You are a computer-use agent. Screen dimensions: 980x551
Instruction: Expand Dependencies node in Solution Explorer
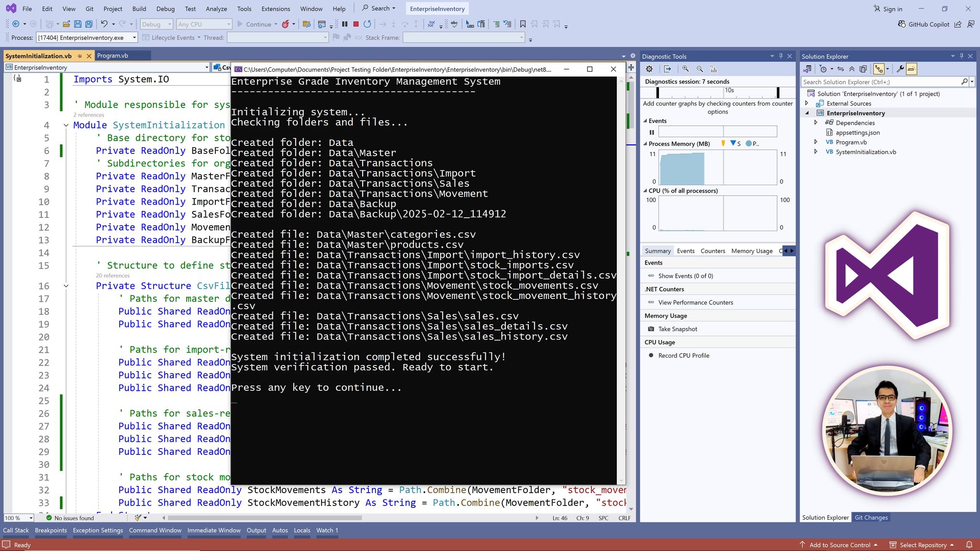[x=816, y=123]
